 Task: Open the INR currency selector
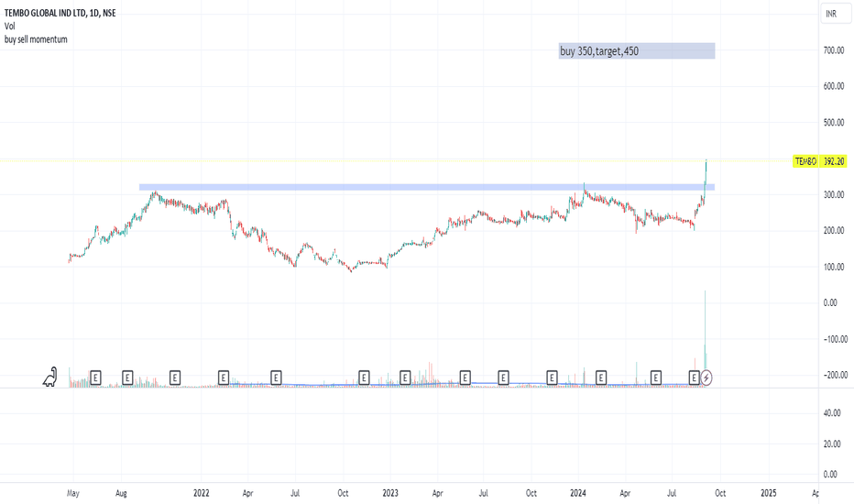836,14
